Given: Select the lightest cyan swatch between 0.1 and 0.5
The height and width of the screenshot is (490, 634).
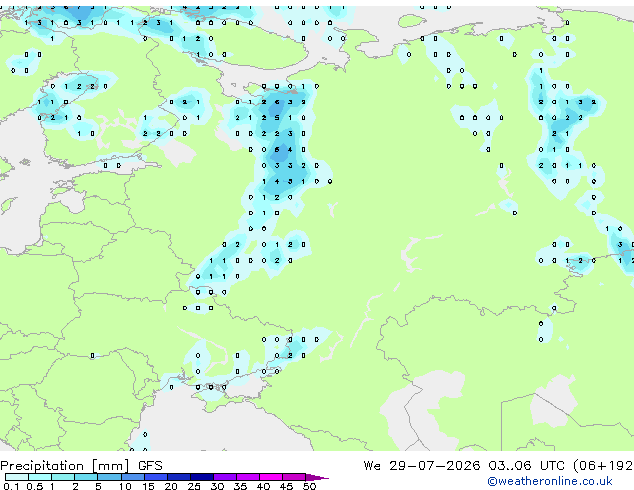Looking at the screenshot, I should 17,477.
